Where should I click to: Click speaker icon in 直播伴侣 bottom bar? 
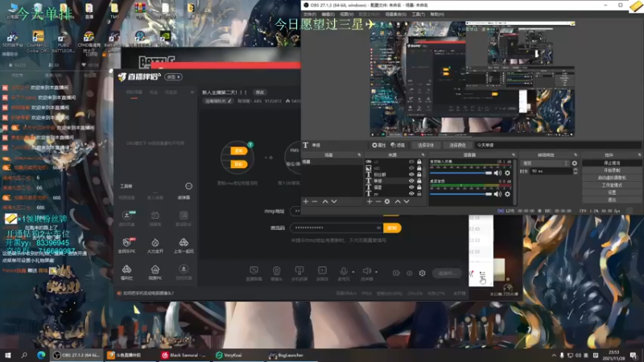pos(366,271)
